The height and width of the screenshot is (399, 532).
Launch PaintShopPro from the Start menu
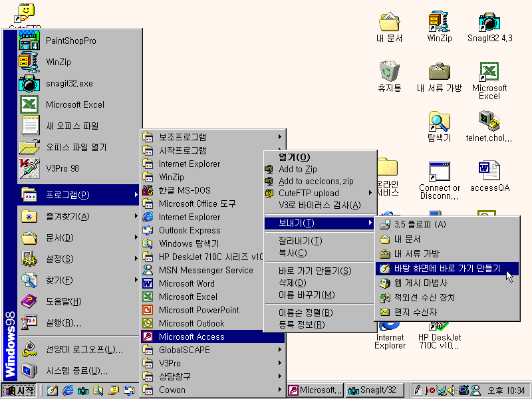click(79, 41)
